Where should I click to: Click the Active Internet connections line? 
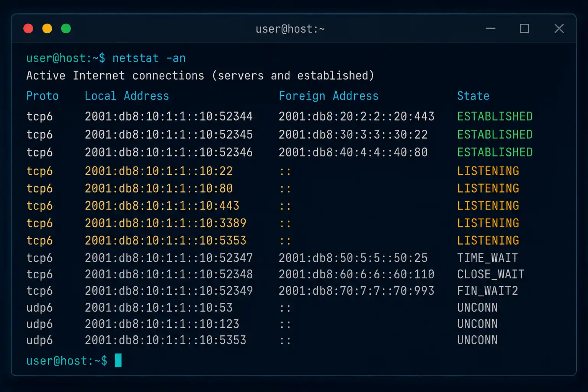coord(200,75)
